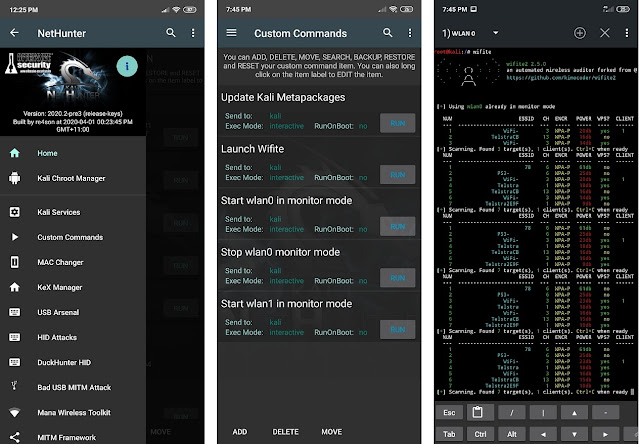Open search in the NetHunter screen
This screenshot has width=639, height=444.
171,33
